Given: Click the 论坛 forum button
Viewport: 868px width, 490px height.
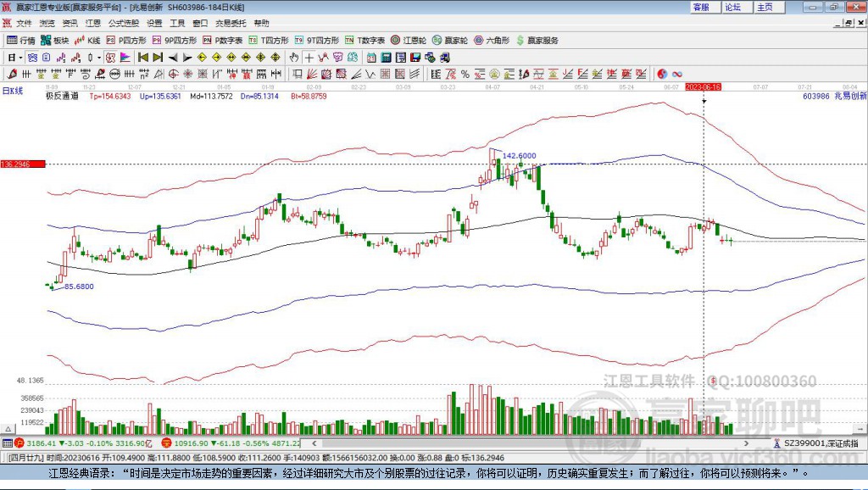Looking at the screenshot, I should (733, 7).
